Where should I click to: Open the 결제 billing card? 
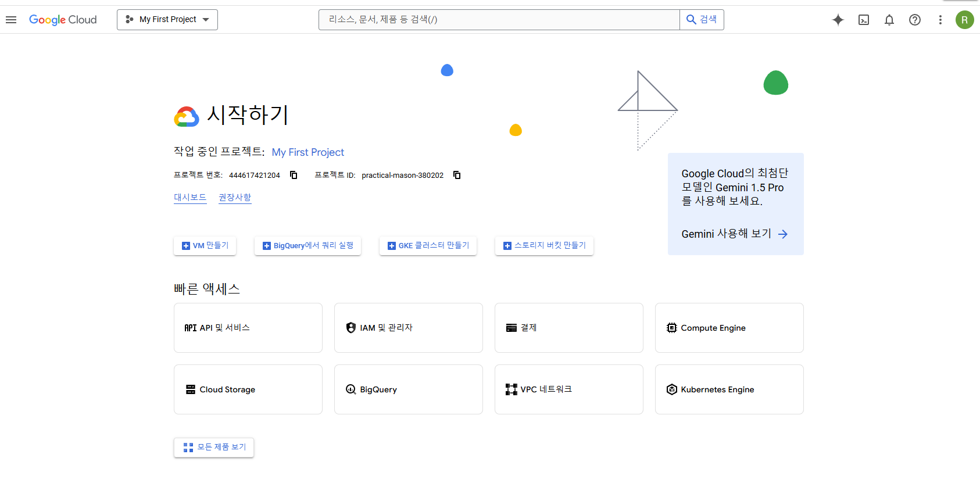coord(569,328)
